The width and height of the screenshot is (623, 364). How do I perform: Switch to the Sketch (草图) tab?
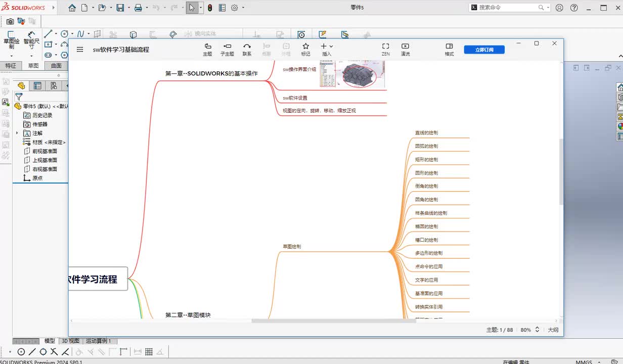(x=33, y=66)
